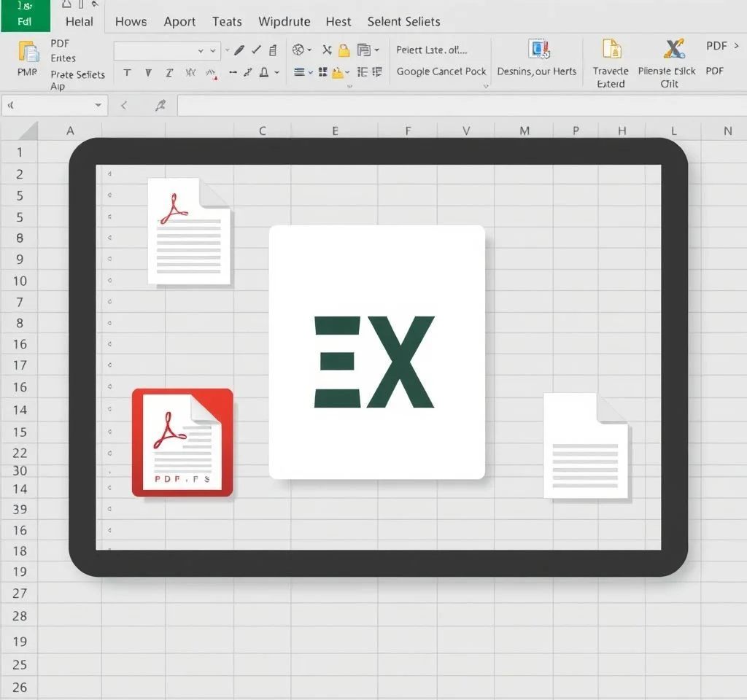Click the checkmark icon in the ribbon
The image size is (747, 700).
[x=256, y=50]
